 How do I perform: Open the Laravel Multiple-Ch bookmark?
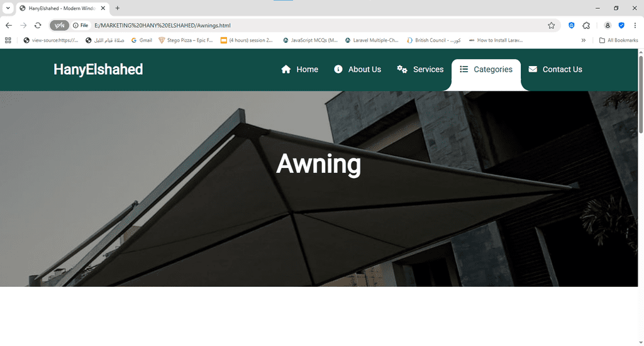(372, 40)
